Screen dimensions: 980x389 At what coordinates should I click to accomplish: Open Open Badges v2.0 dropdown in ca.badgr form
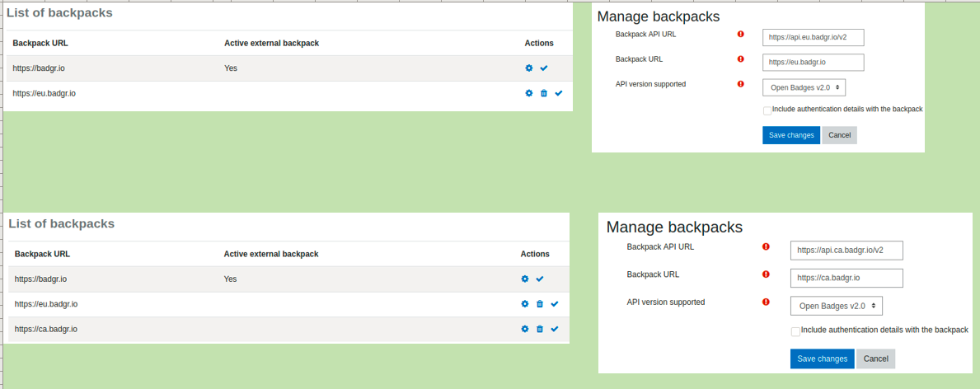[x=837, y=306]
